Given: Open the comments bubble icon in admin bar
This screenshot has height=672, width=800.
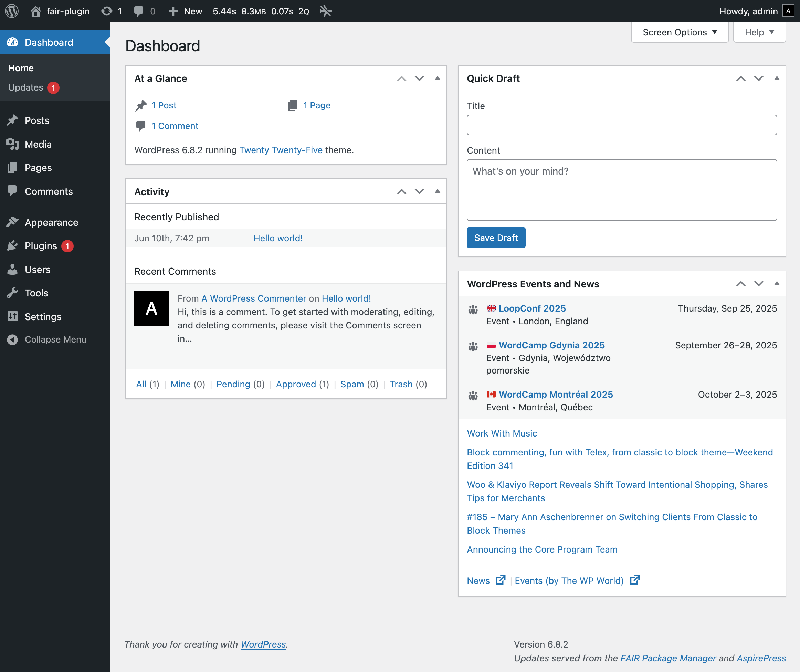Looking at the screenshot, I should click(x=138, y=11).
